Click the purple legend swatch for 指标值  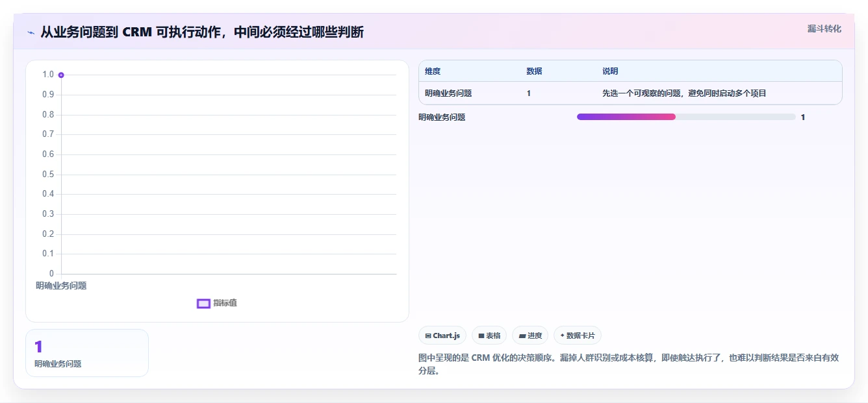[x=203, y=303]
